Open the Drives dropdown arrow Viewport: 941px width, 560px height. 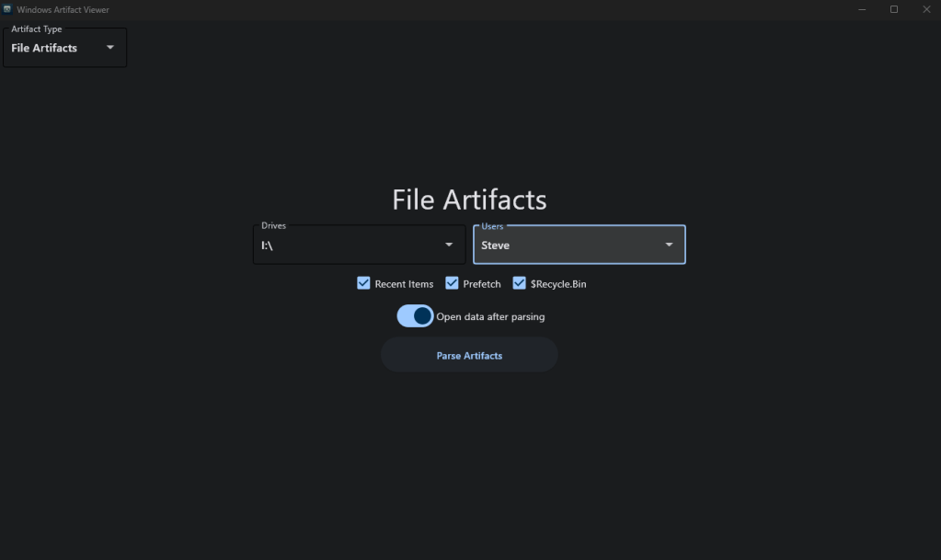[449, 245]
